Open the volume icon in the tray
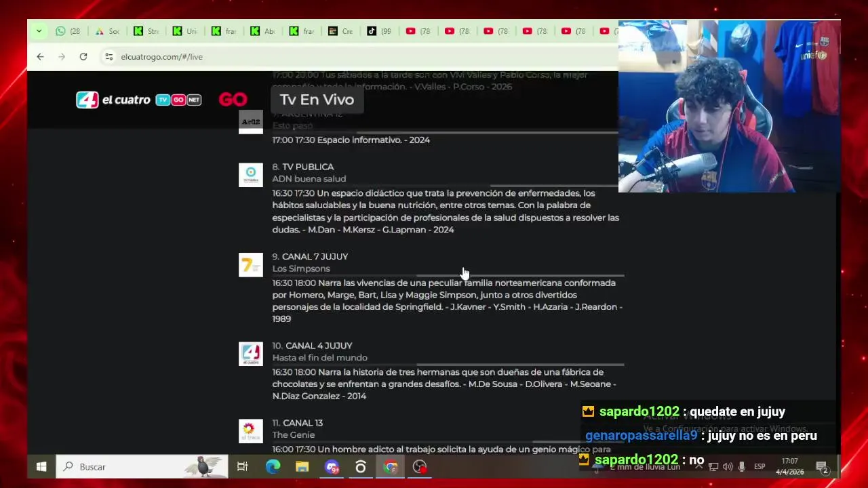Screen dimensions: 868x488 click(x=728, y=466)
